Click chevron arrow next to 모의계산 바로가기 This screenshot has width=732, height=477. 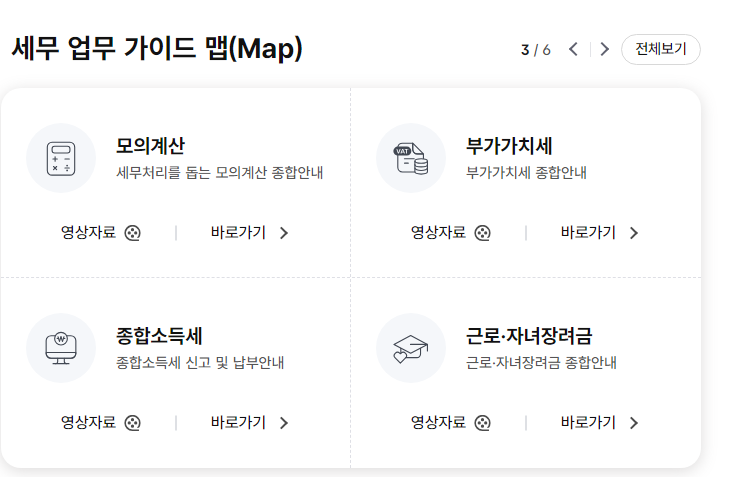284,233
